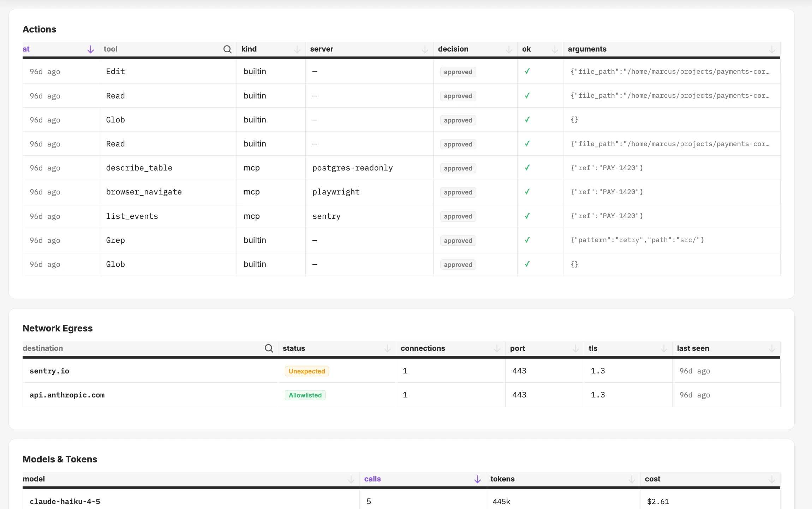Click approved badge in Grep row

tap(458, 241)
